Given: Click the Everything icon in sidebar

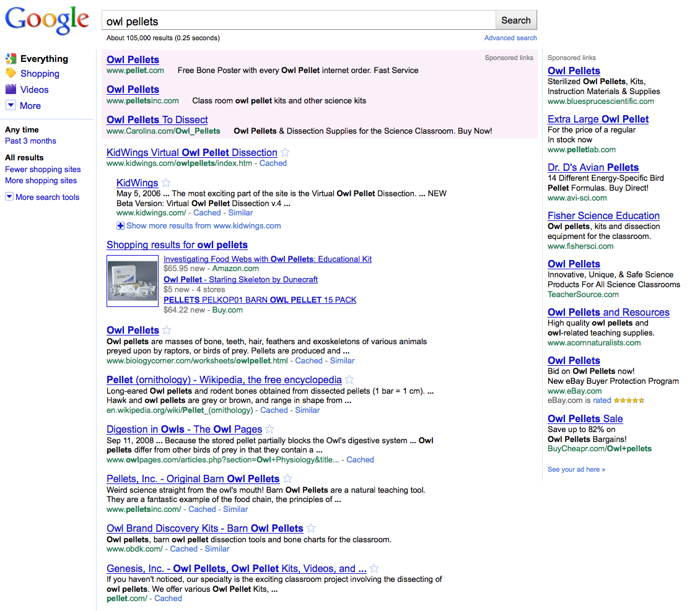Looking at the screenshot, I should coord(11,58).
